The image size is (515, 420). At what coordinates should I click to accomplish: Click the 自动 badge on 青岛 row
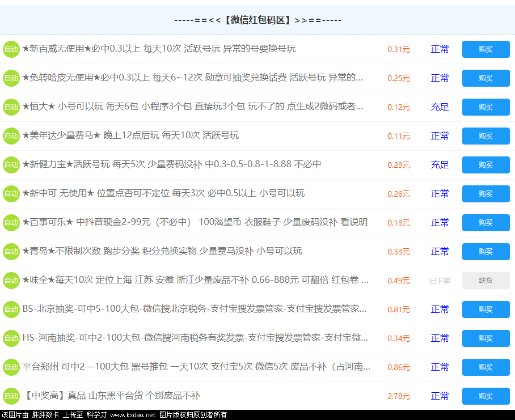[x=11, y=251]
